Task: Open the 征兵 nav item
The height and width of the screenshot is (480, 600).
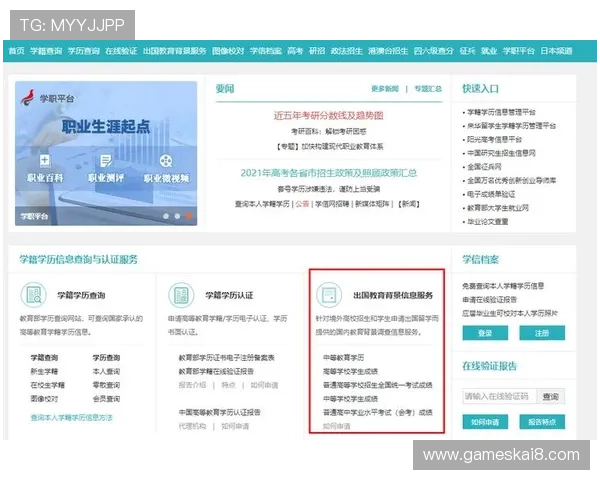Action: 467,51
